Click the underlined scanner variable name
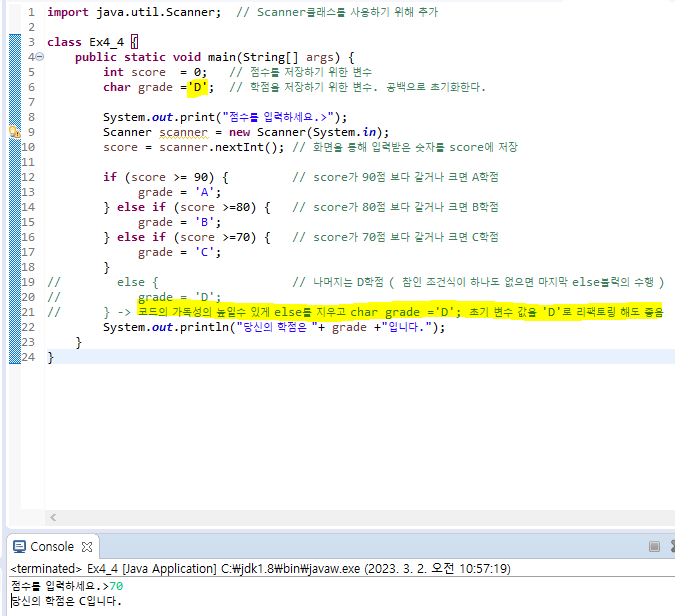 coord(183,132)
